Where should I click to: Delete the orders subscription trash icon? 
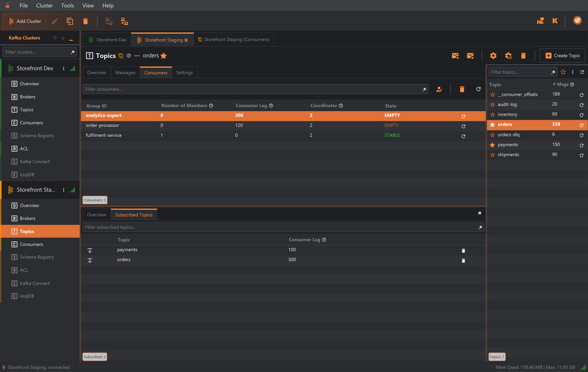[463, 261]
